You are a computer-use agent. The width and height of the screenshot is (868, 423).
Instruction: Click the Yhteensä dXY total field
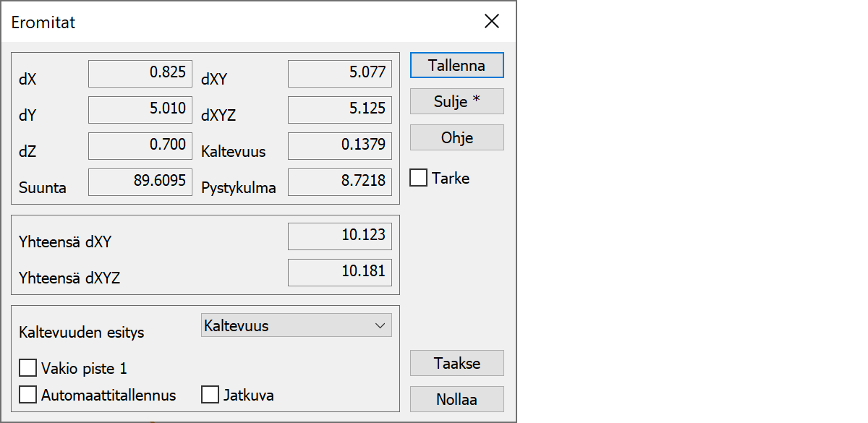click(x=340, y=236)
